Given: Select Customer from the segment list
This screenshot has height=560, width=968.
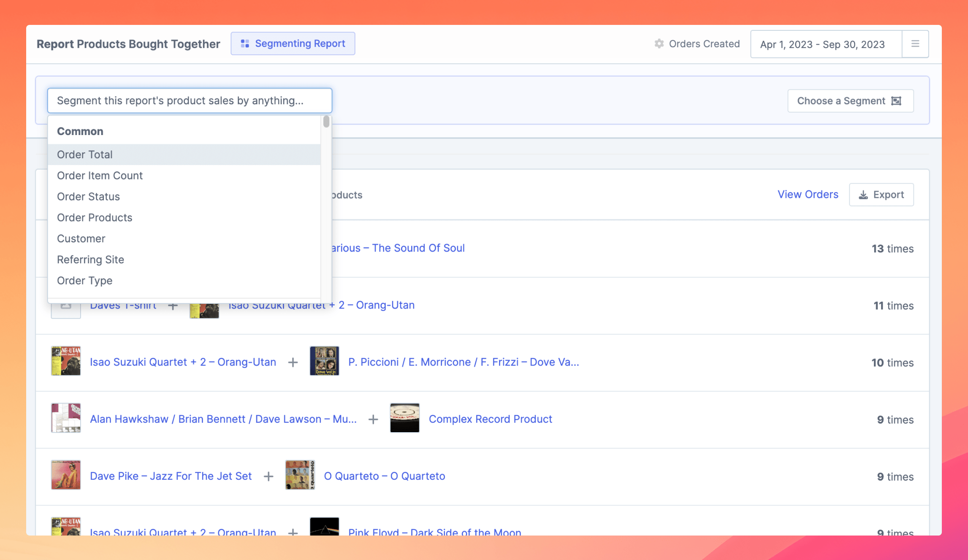Looking at the screenshot, I should pyautogui.click(x=81, y=238).
